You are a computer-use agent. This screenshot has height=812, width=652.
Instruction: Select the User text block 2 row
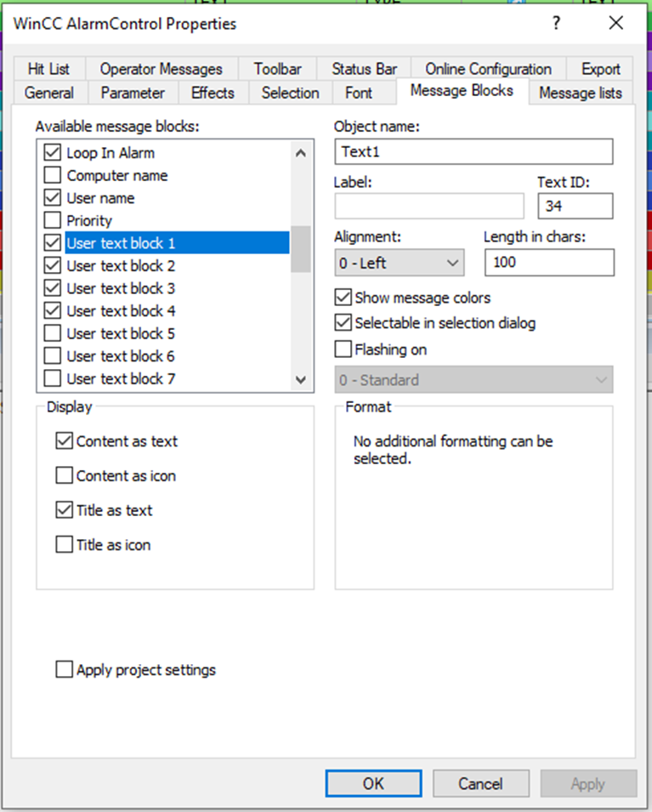(122, 265)
